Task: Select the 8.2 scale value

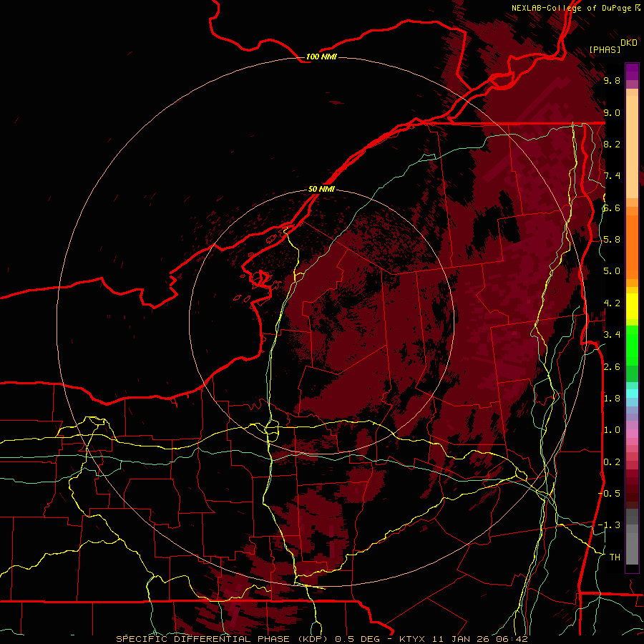Action: [612, 144]
